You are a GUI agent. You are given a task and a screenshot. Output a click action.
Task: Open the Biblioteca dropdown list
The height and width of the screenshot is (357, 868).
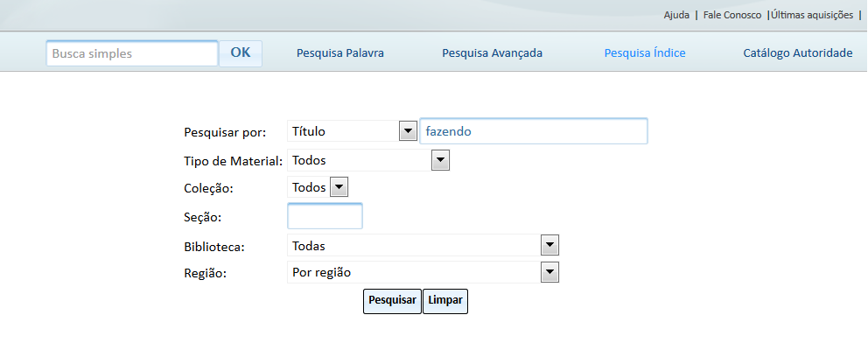(x=423, y=246)
